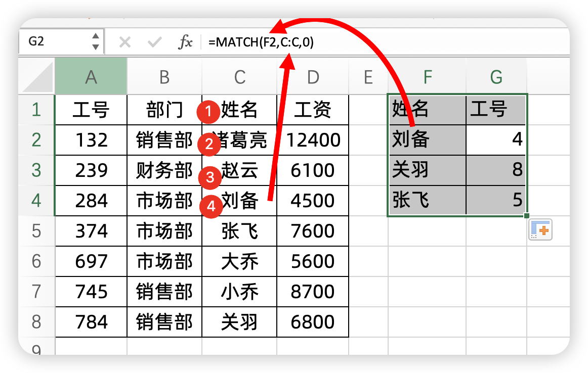Click salary cell 6800
Viewport: 588px width, 373px height.
pyautogui.click(x=313, y=322)
